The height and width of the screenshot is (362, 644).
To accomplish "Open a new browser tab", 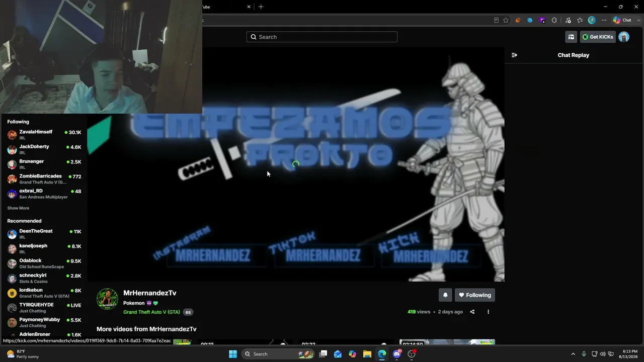I will coord(261,7).
